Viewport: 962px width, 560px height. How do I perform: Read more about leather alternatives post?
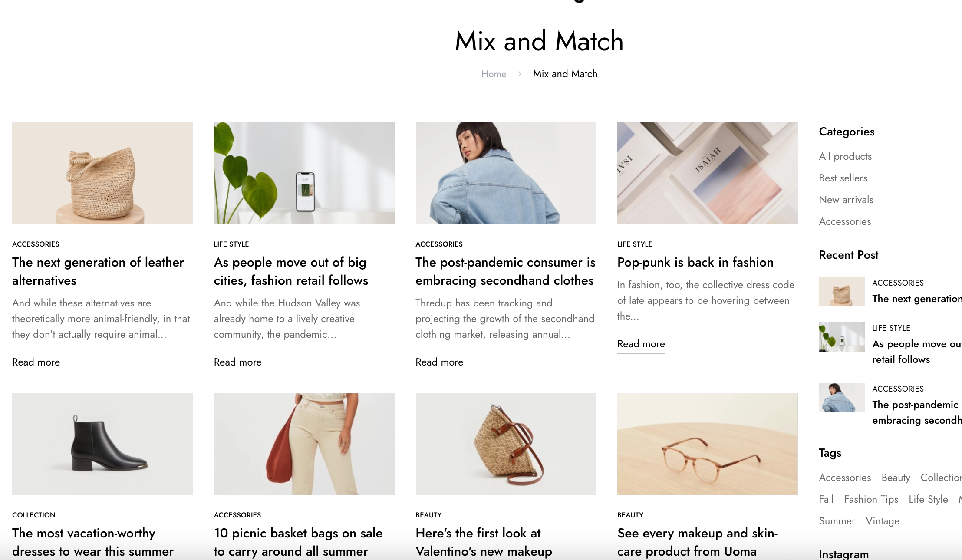click(x=36, y=362)
